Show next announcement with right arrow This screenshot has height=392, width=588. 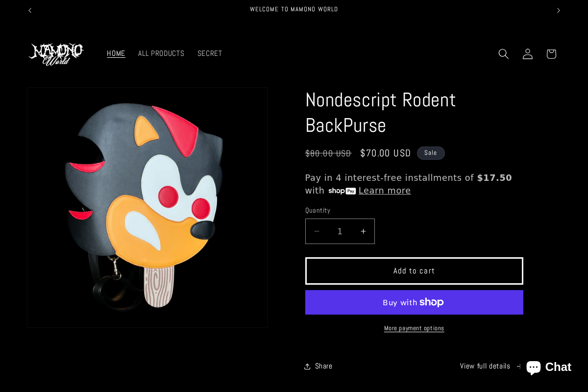point(558,10)
